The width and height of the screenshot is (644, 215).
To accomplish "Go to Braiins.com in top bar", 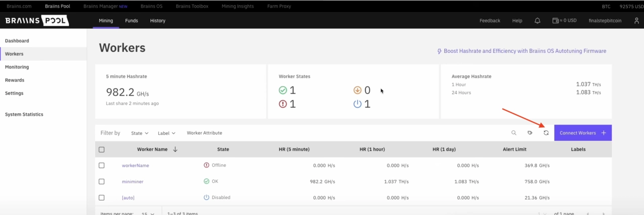I will (x=19, y=6).
